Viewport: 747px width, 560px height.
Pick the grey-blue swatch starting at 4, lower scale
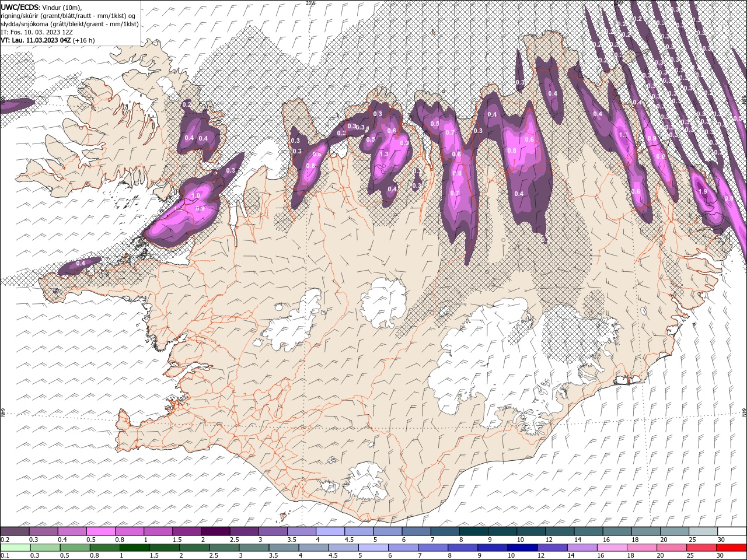pyautogui.click(x=313, y=548)
